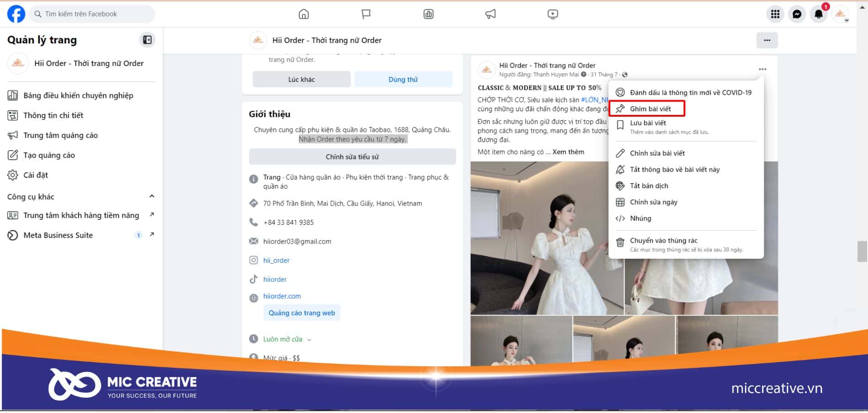Expand the Luôn mở cửa hours dropdown
Screen dimensions: 868x413
[x=287, y=339]
